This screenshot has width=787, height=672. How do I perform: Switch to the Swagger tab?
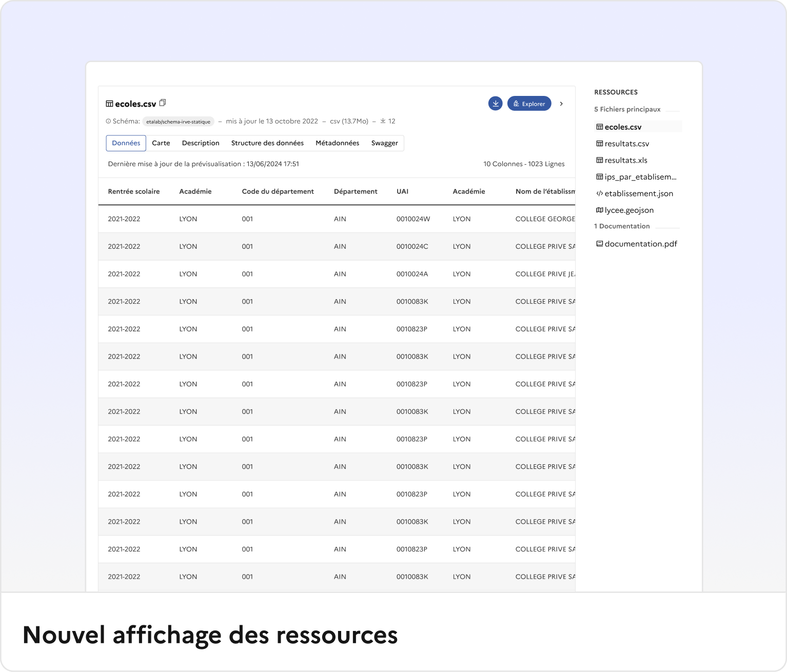[x=385, y=143]
